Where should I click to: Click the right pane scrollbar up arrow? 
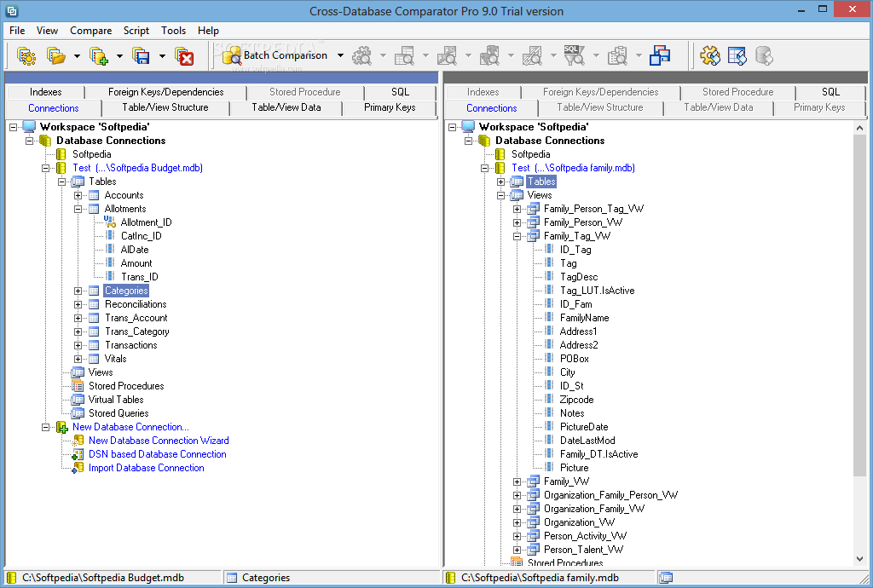click(x=859, y=127)
